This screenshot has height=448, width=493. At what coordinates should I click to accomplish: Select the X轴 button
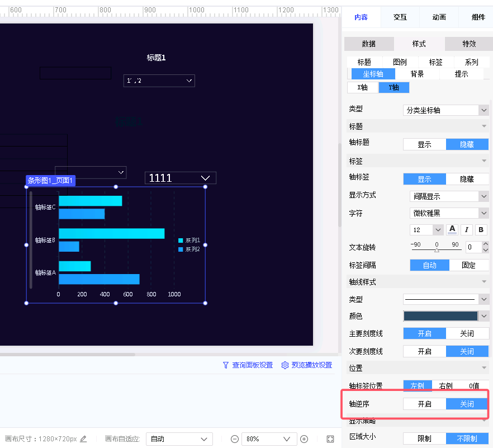click(x=362, y=87)
